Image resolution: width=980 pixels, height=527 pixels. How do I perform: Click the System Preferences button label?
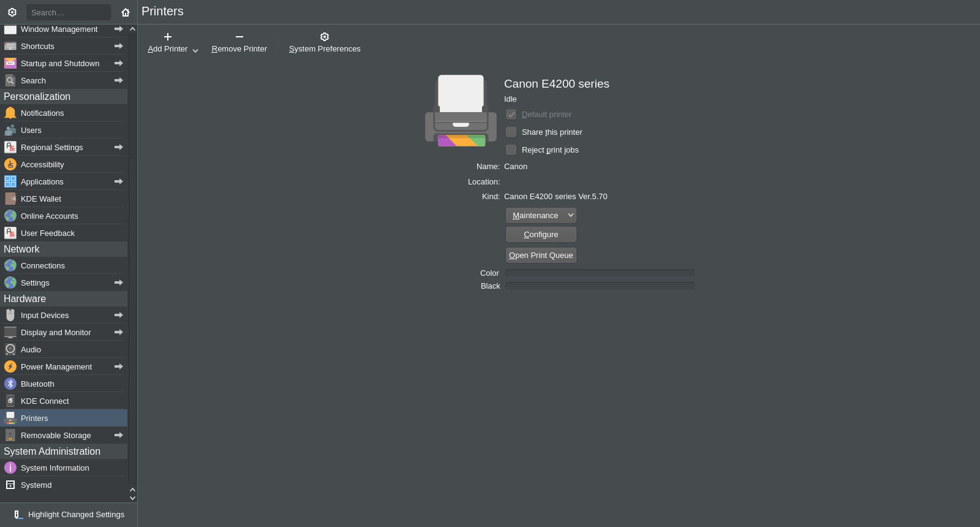coord(325,49)
